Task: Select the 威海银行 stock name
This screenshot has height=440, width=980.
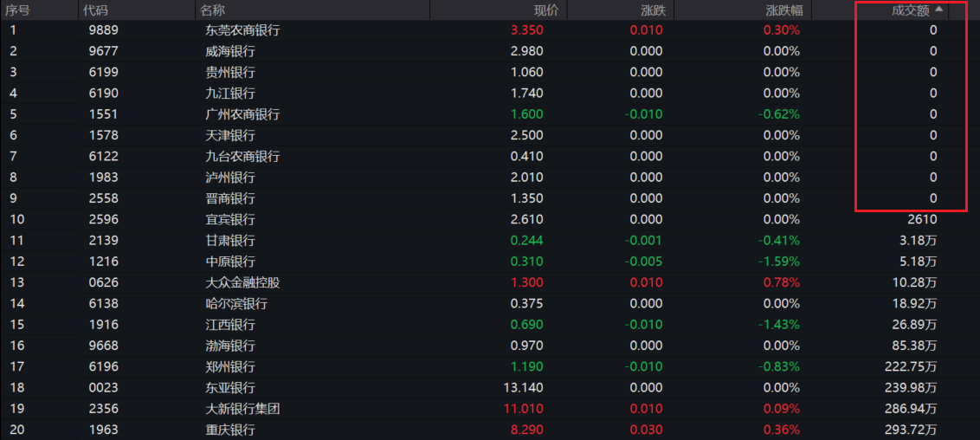Action: point(230,51)
